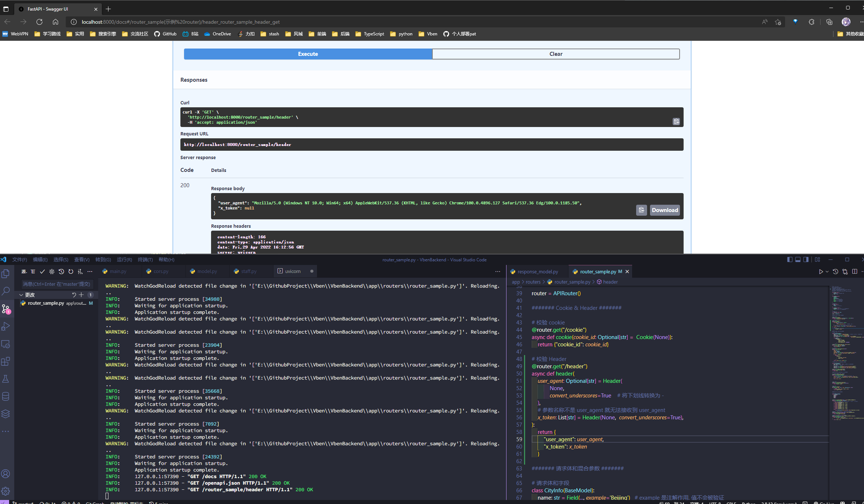Click header symbol breadcrumb
This screenshot has height=504, width=864.
610,282
